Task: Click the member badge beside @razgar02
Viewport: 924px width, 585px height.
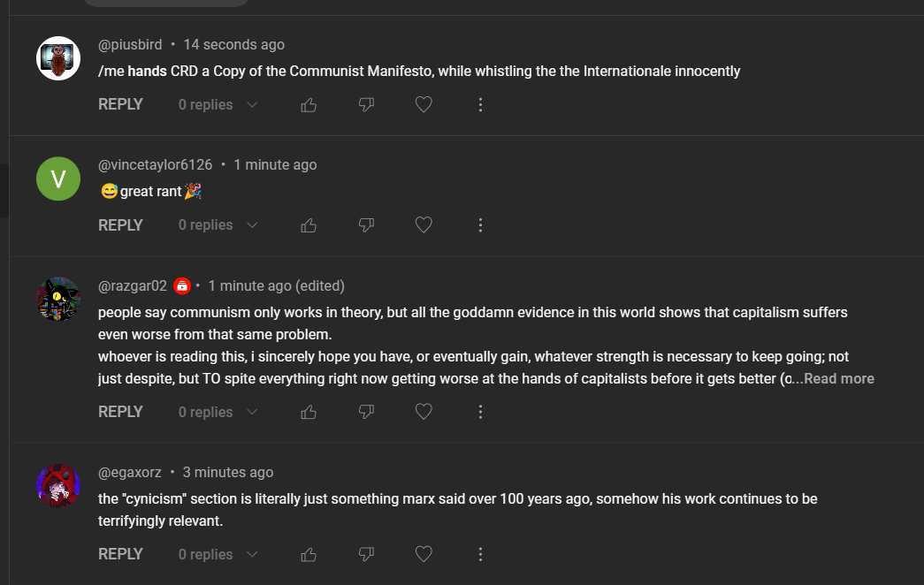Action: coord(182,286)
